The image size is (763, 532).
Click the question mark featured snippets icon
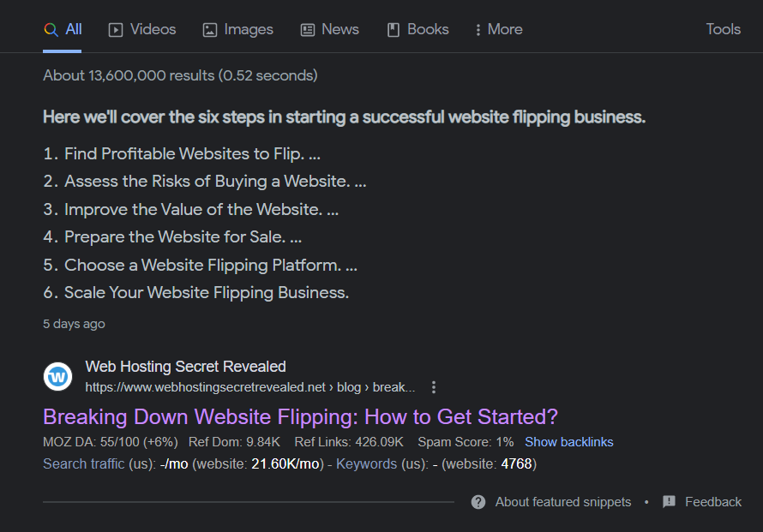point(478,502)
